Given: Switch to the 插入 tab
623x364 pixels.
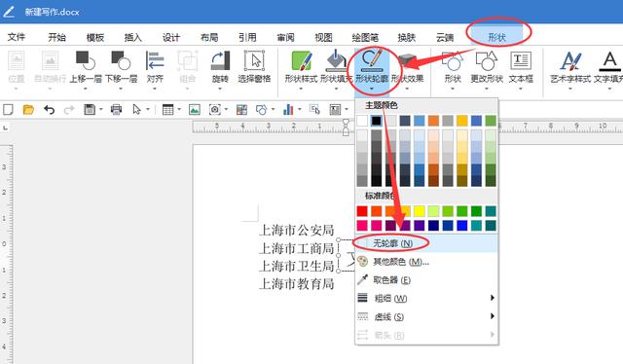Looking at the screenshot, I should click(133, 37).
